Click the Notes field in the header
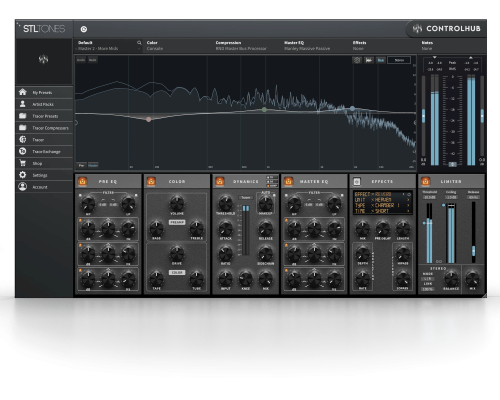The image size is (500, 400). coord(453,46)
